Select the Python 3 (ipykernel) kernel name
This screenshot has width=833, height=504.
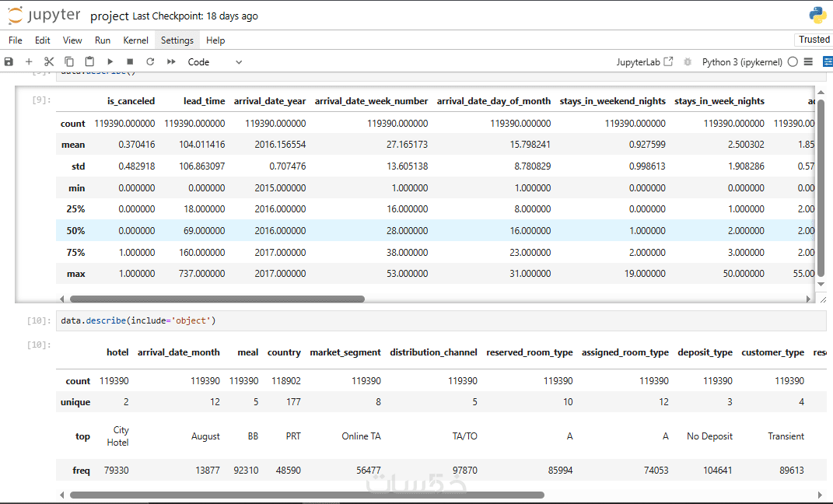pyautogui.click(x=742, y=61)
